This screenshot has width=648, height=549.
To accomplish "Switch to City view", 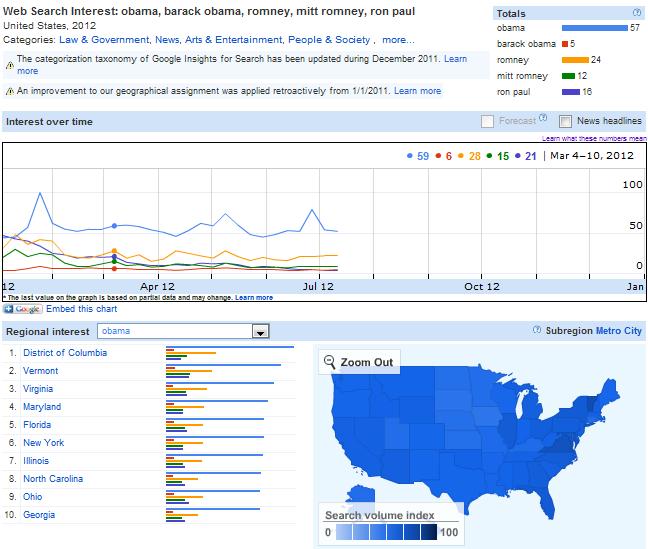I will tap(633, 331).
